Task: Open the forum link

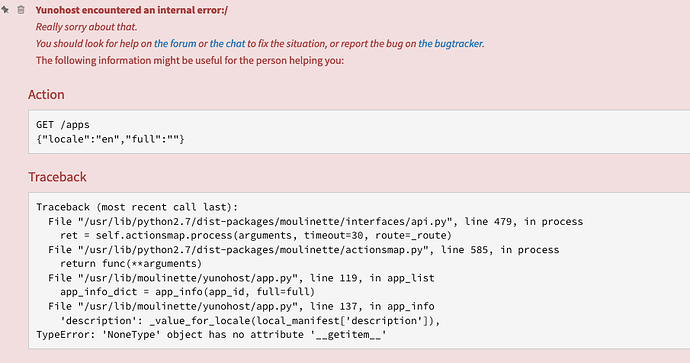Action: point(175,44)
